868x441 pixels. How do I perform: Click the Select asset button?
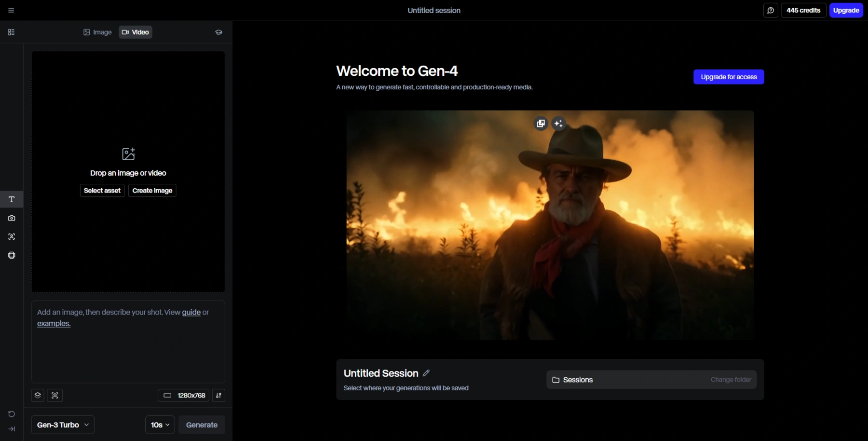102,191
